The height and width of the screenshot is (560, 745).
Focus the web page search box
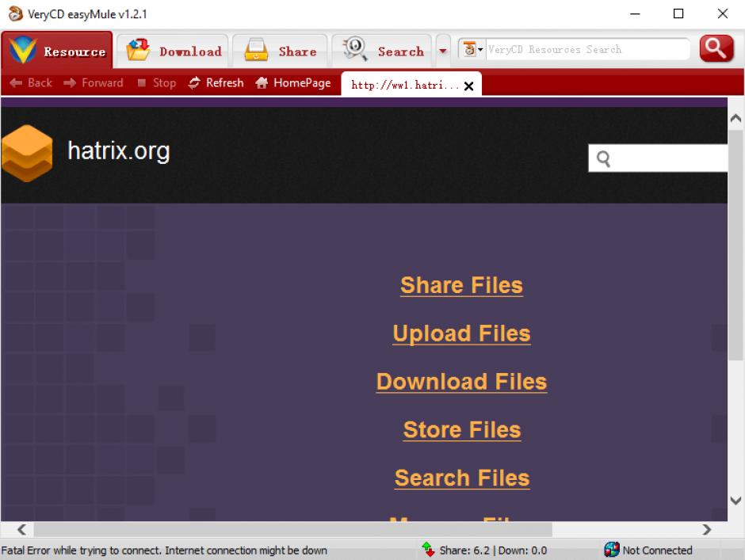(x=658, y=158)
